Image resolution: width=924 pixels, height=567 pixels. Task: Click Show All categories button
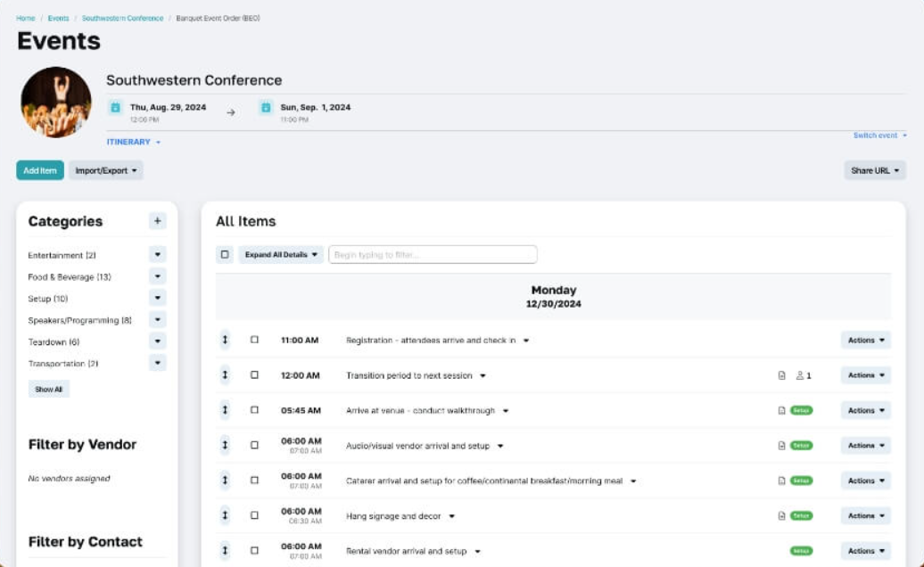point(48,390)
